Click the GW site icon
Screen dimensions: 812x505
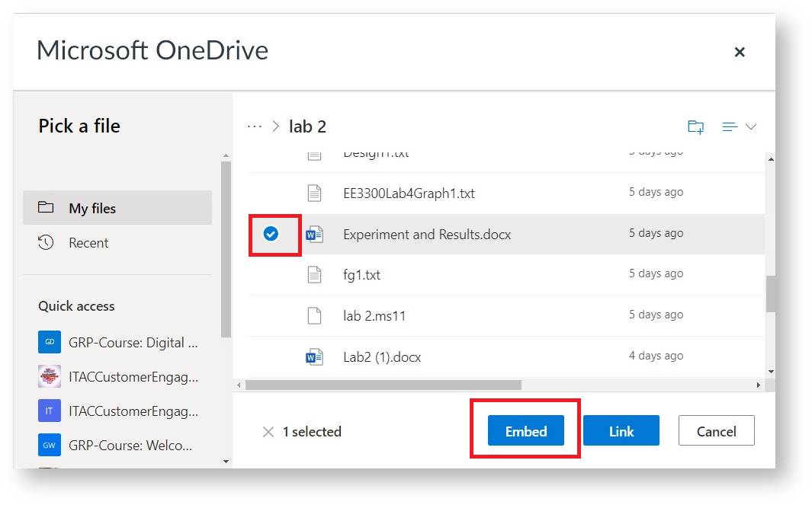(x=50, y=445)
